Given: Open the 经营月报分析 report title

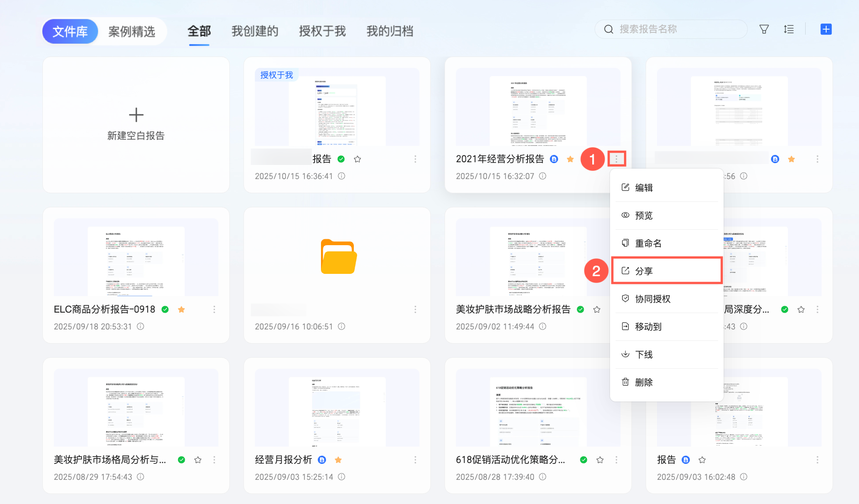Looking at the screenshot, I should click(284, 460).
